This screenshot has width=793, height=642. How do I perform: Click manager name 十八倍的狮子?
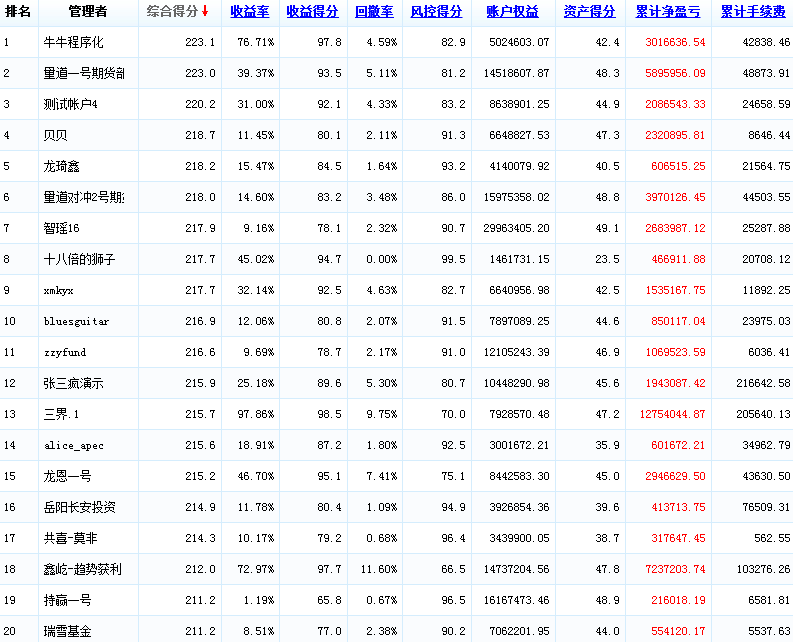pos(79,260)
